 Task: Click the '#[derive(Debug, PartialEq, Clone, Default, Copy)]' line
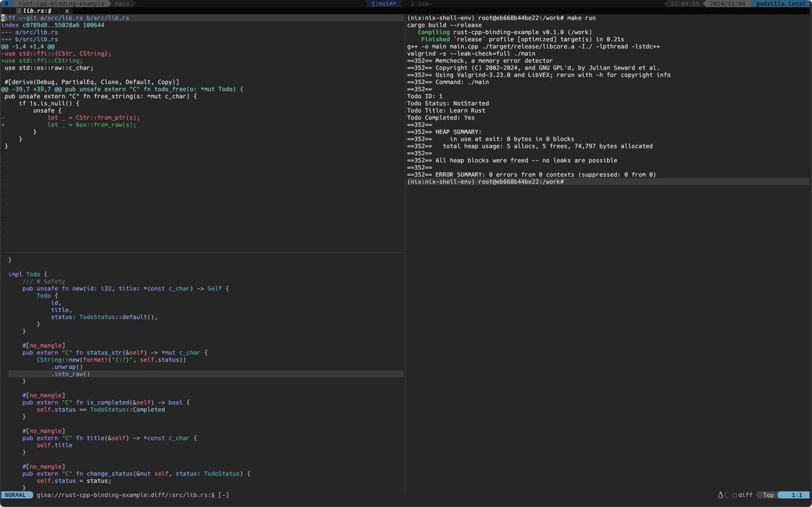click(92, 82)
